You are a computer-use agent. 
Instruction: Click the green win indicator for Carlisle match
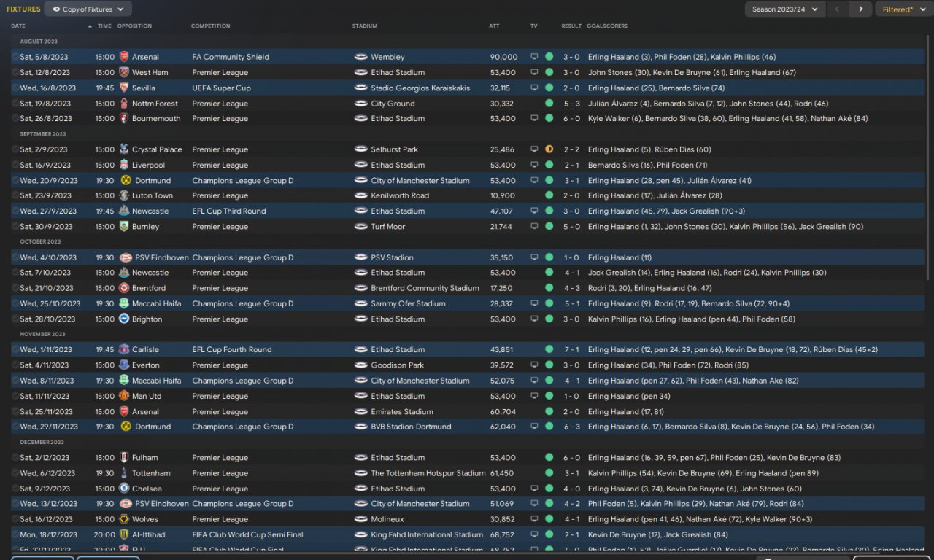549,350
